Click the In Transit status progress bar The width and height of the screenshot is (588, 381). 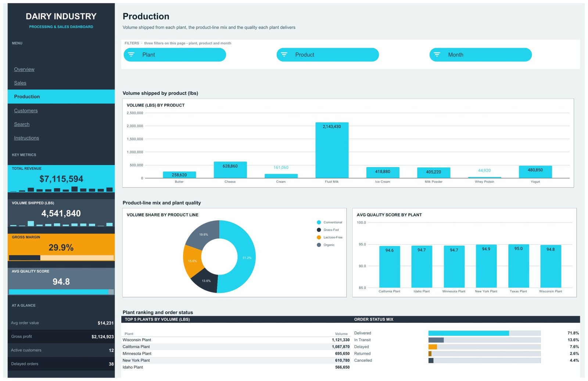pos(484,340)
